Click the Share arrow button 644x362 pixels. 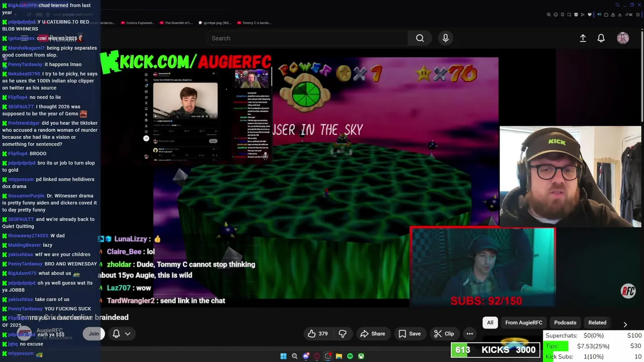tap(372, 334)
